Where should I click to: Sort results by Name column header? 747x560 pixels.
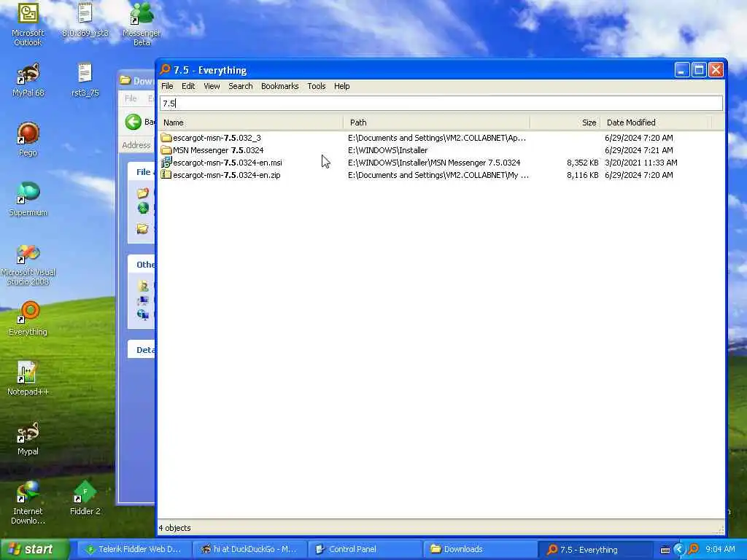[x=251, y=122]
